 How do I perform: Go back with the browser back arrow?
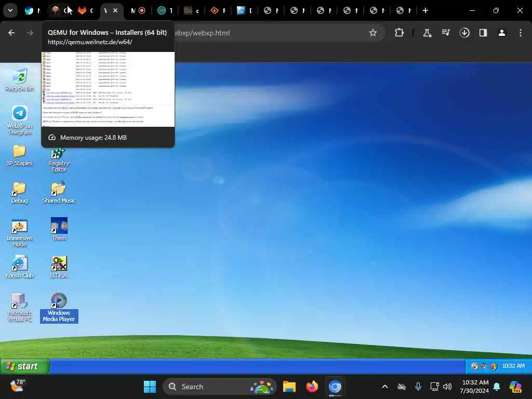tap(11, 33)
